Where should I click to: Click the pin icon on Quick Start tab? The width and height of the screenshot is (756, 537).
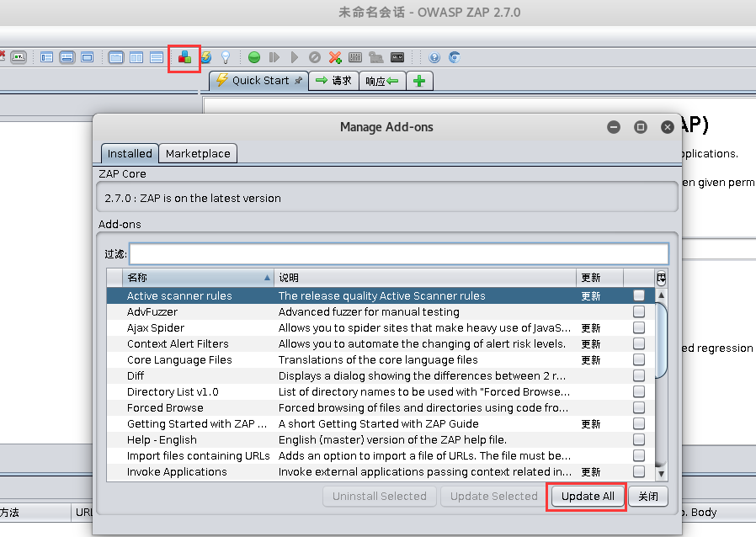299,81
